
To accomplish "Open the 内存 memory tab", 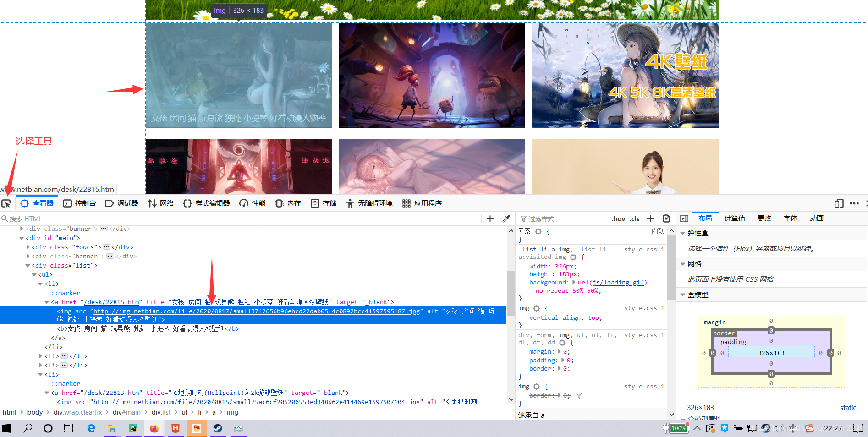I will coord(288,203).
